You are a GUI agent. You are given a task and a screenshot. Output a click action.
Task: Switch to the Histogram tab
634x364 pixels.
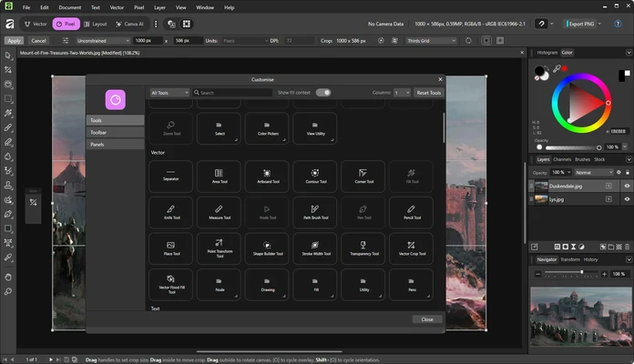coord(547,53)
